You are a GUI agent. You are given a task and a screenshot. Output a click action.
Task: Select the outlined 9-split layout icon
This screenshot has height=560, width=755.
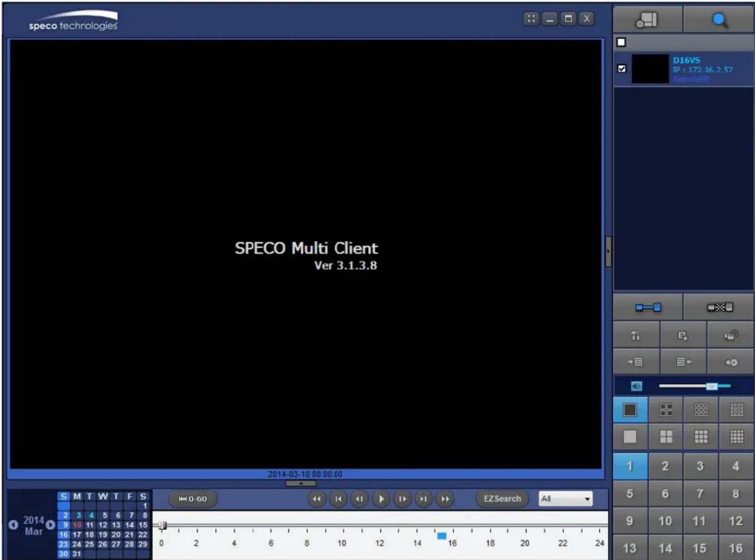pyautogui.click(x=701, y=410)
